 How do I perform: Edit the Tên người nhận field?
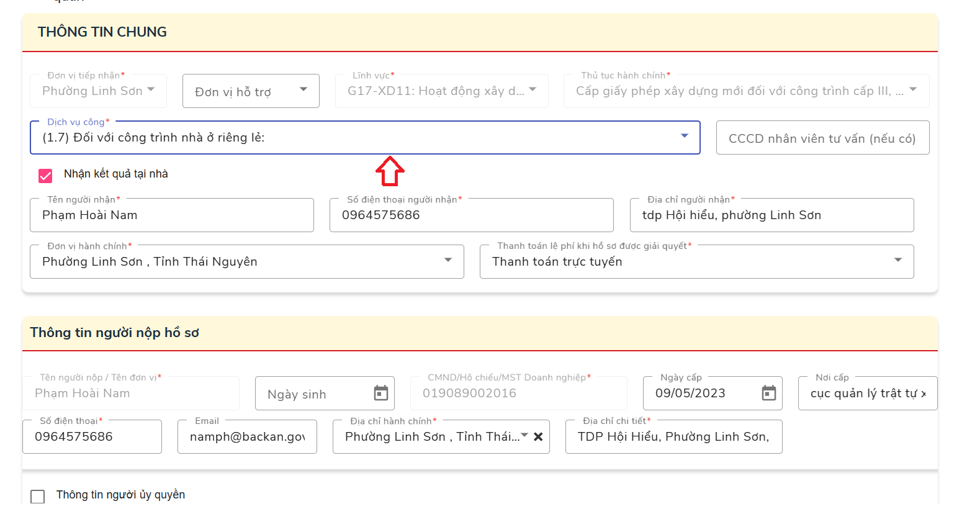tap(171, 215)
